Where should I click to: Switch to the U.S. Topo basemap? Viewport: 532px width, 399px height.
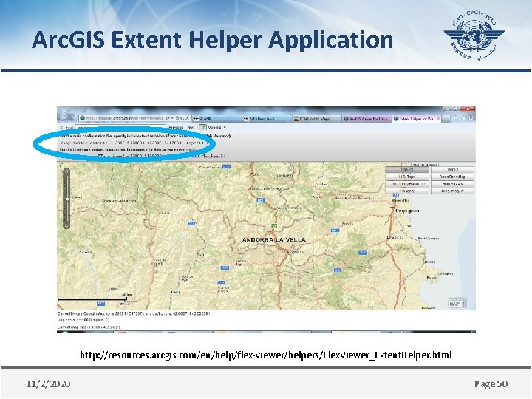(407, 177)
